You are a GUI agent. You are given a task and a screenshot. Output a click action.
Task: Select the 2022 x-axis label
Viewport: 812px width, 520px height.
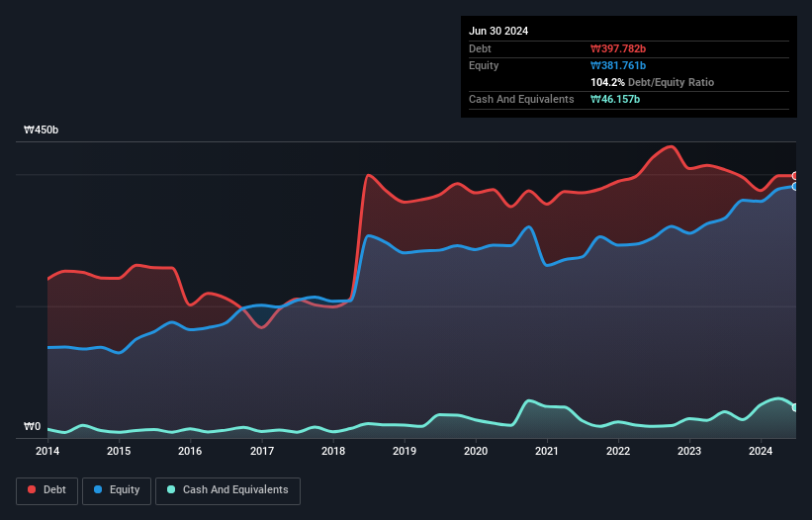tap(618, 451)
